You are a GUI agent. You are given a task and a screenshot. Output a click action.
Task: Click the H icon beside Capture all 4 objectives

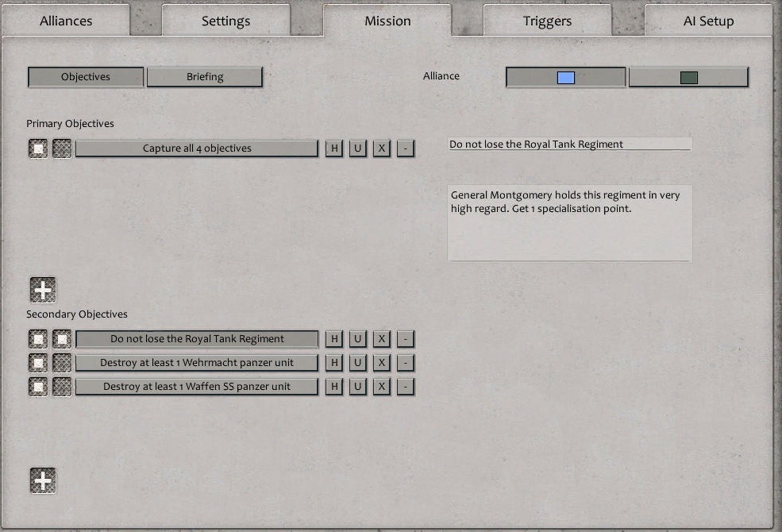point(333,148)
